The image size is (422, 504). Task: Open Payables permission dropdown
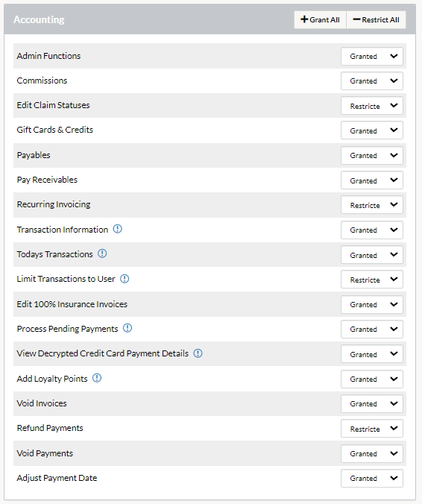tap(372, 156)
